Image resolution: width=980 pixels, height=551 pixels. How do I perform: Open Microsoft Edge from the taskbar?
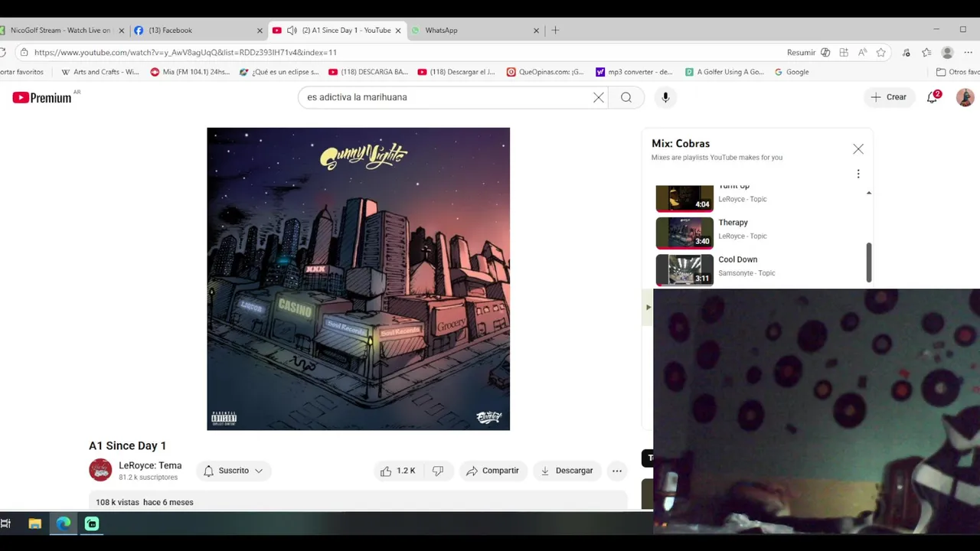coord(63,523)
